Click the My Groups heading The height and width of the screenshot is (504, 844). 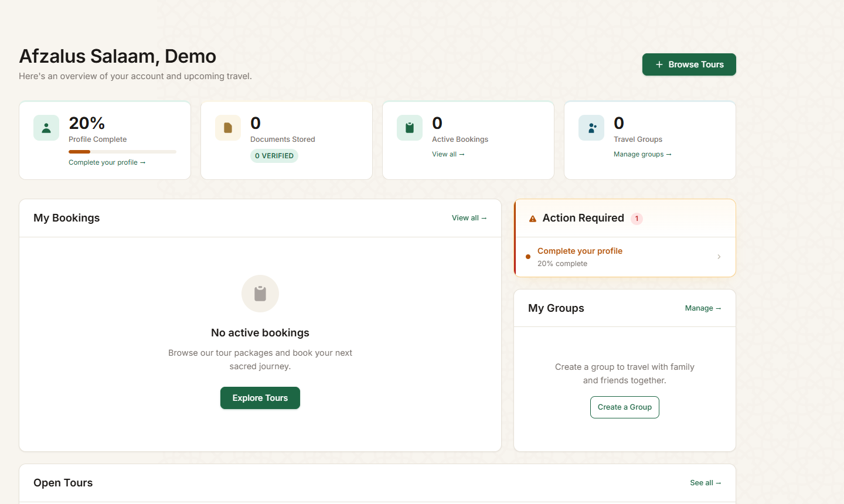(556, 308)
